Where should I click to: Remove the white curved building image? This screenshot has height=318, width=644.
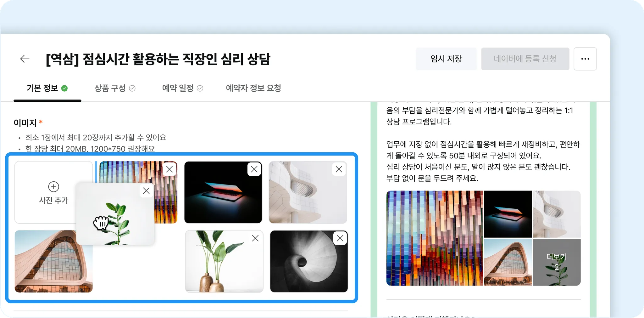pyautogui.click(x=339, y=169)
